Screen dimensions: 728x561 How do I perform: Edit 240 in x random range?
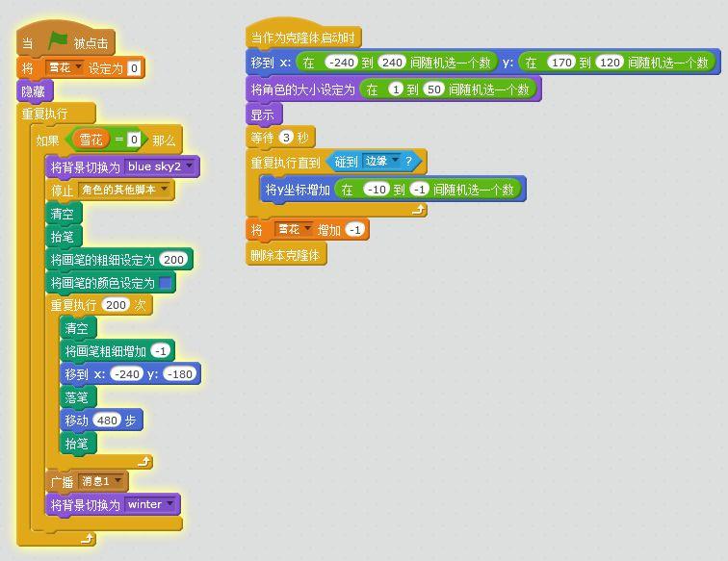click(392, 63)
